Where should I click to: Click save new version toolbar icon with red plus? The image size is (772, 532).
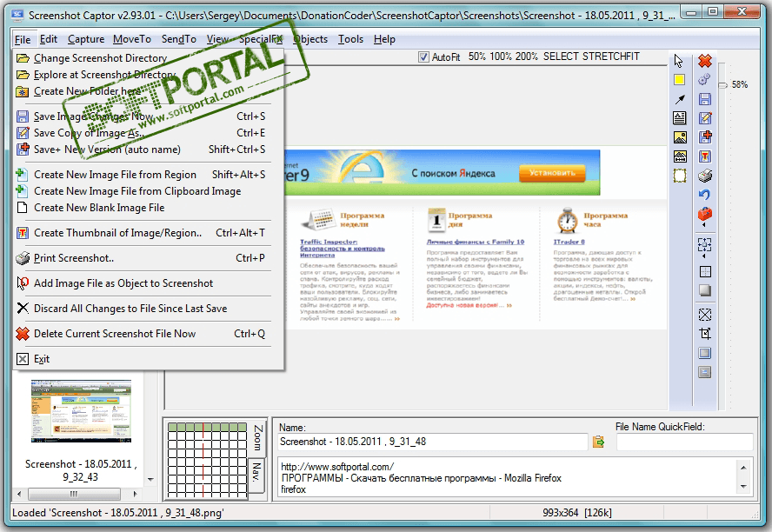point(705,137)
